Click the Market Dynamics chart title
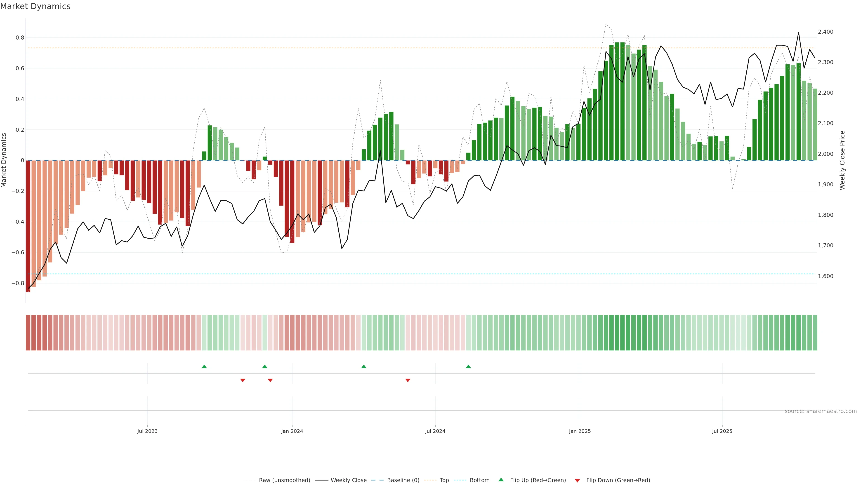The height and width of the screenshot is (488, 868). pyautogui.click(x=35, y=6)
